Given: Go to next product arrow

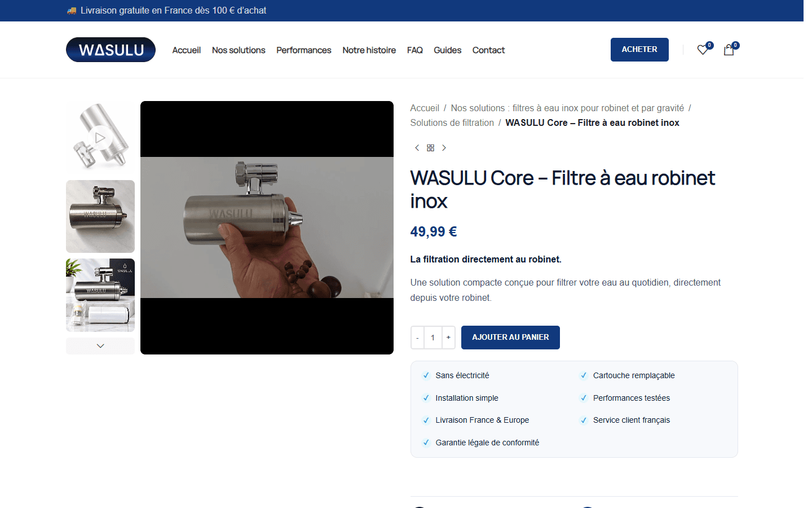Looking at the screenshot, I should click(444, 148).
